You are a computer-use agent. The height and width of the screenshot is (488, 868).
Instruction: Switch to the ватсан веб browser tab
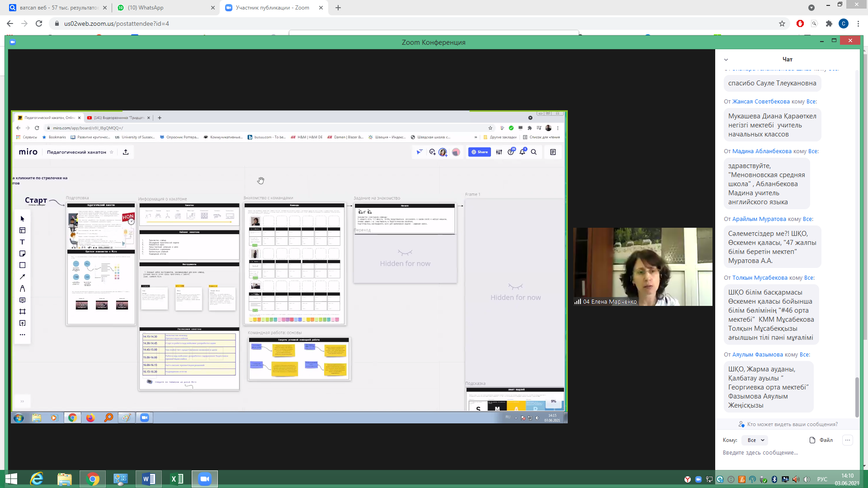coord(59,8)
